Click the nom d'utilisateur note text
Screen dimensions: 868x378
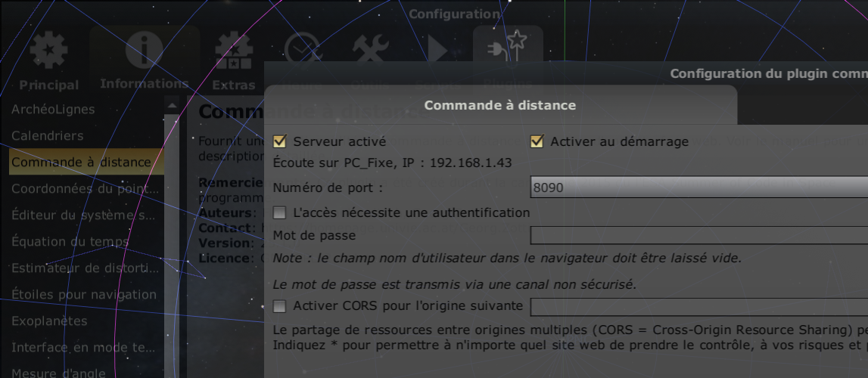(x=507, y=258)
